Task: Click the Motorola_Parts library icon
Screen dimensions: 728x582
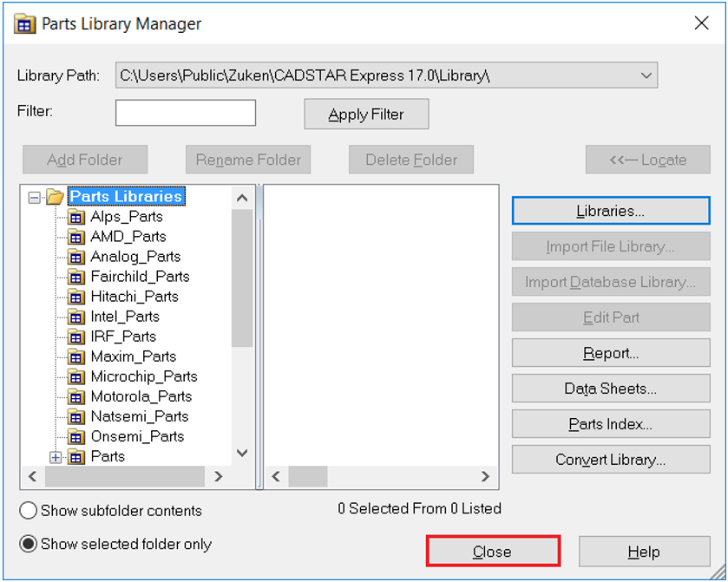Action: tap(76, 396)
